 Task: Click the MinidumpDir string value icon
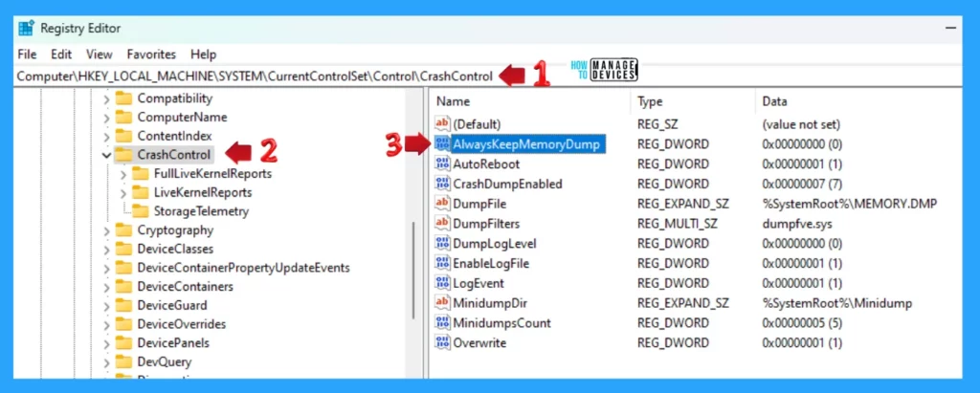(x=442, y=303)
